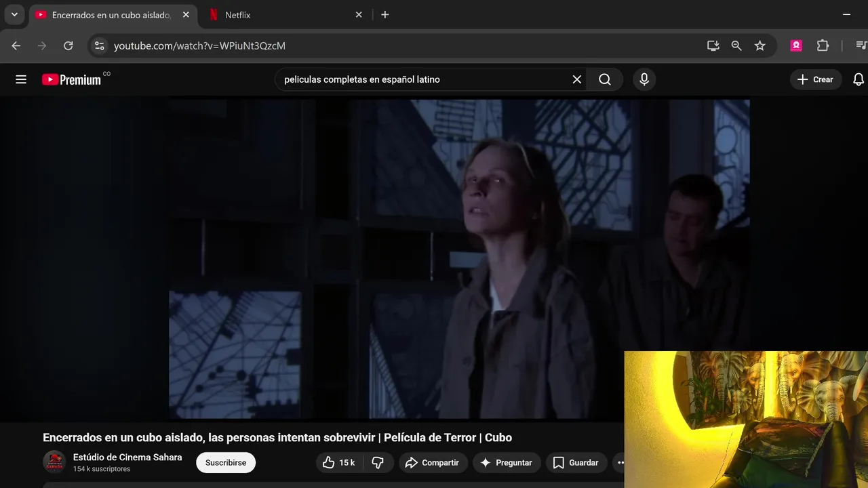Open the zoom level magnifier icon
This screenshot has height=488, width=868.
click(x=736, y=45)
